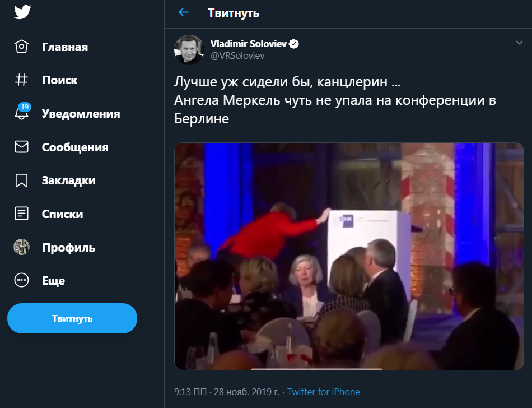Open notifications bell icon with 19 badge
Screen dimensions: 532x408
point(21,113)
